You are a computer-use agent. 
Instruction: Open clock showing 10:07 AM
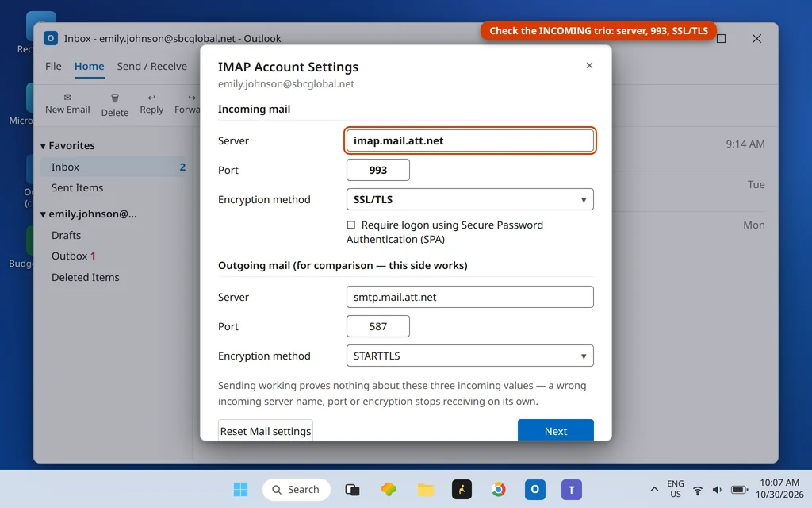click(x=779, y=489)
